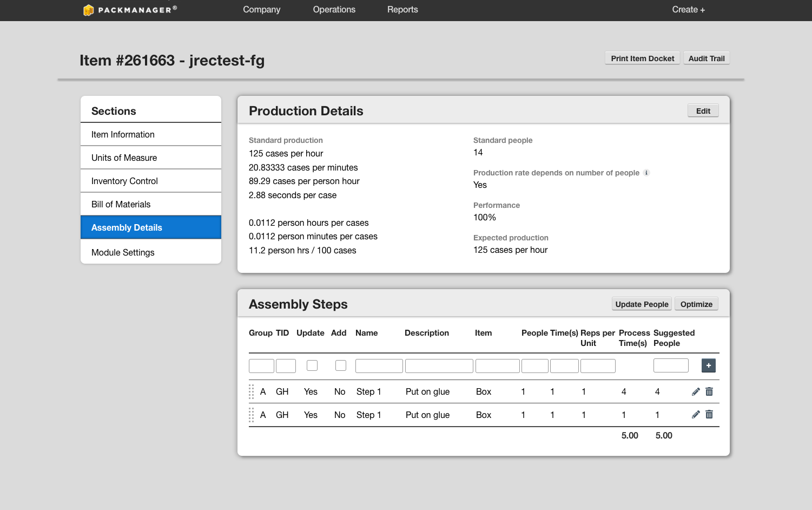The width and height of the screenshot is (812, 510).
Task: Focus the Name input field
Action: (x=379, y=366)
